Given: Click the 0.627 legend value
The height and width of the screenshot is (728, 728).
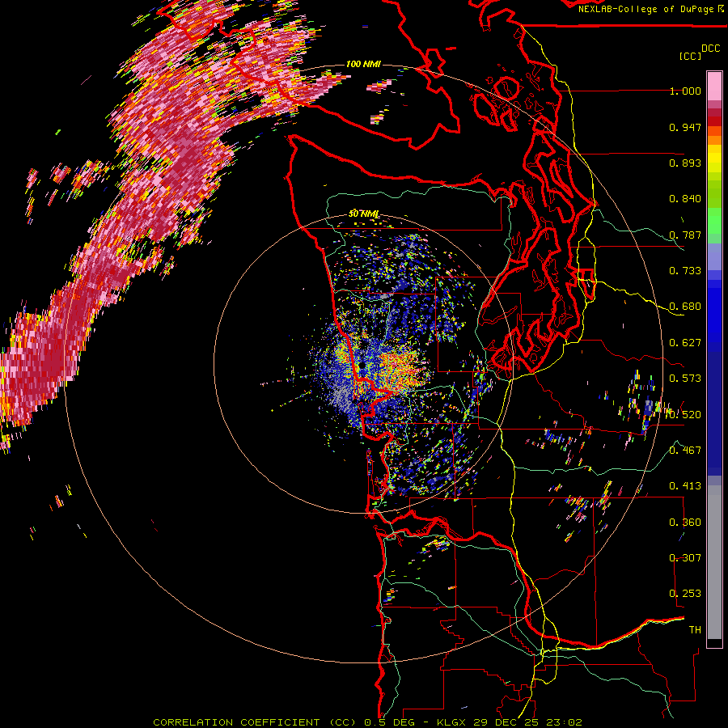Looking at the screenshot, I should tap(685, 343).
